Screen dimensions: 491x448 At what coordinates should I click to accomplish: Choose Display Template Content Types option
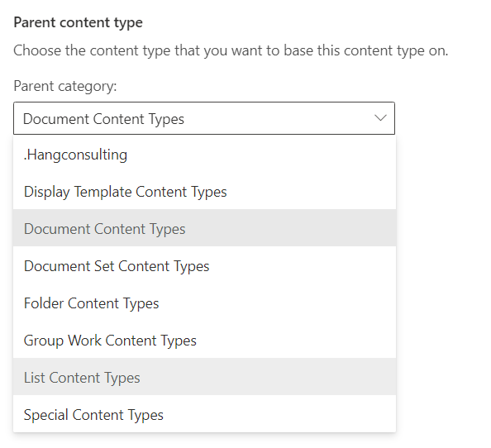click(x=204, y=191)
